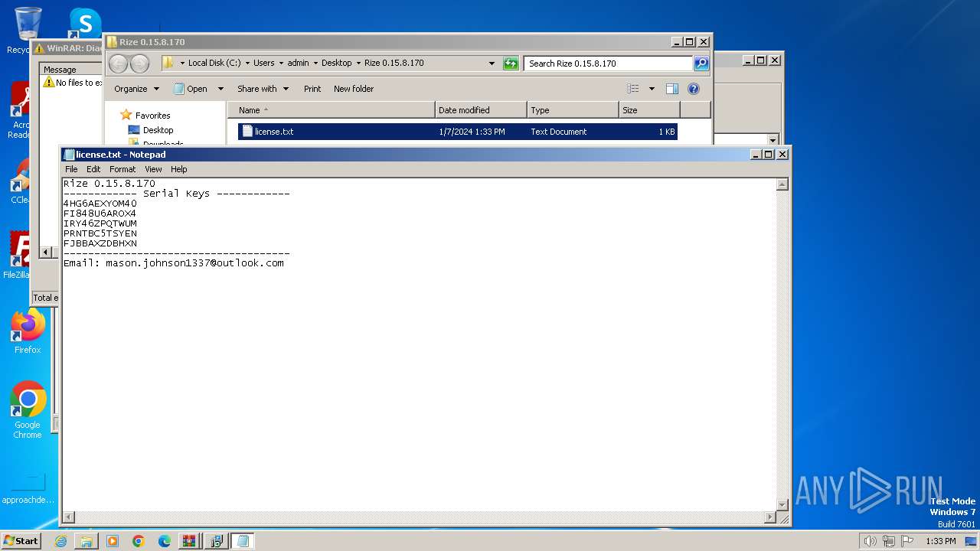
Task: Open the Share with dropdown
Action: (263, 89)
